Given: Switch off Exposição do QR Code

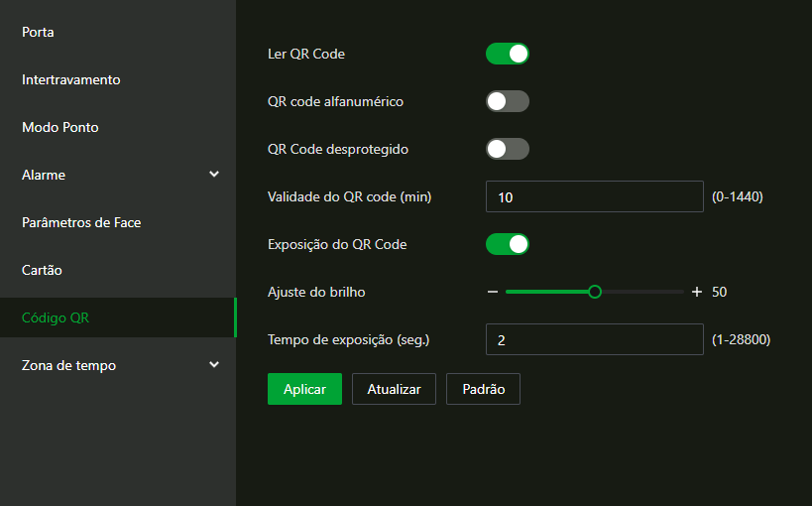Looking at the screenshot, I should point(508,244).
